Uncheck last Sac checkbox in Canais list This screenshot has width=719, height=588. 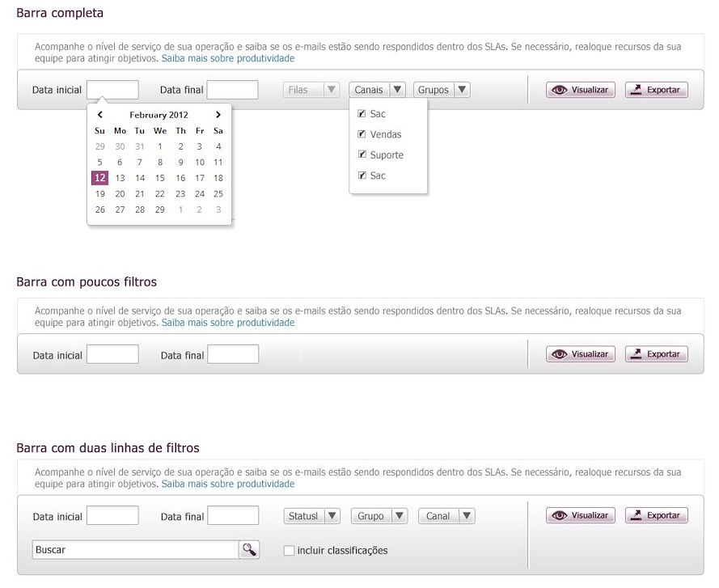click(x=362, y=176)
